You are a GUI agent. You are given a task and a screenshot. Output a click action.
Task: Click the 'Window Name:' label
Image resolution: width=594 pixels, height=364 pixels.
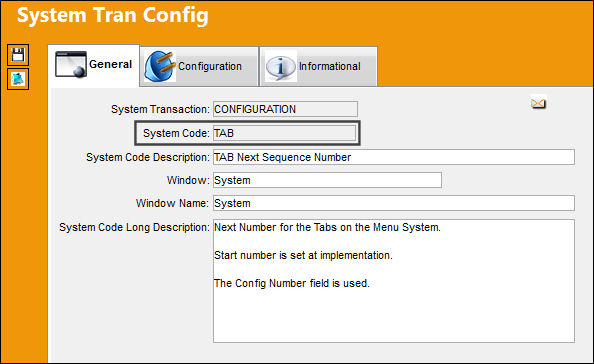coord(172,203)
